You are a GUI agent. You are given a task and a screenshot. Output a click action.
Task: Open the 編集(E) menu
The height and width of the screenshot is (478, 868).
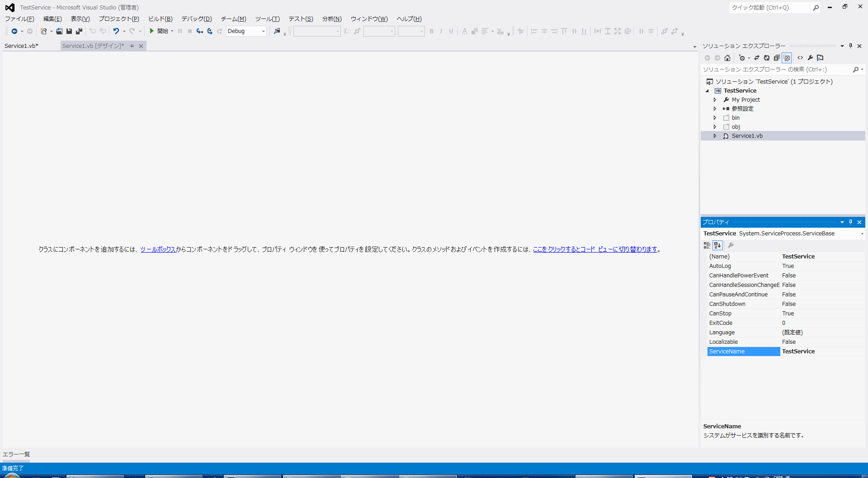[x=52, y=19]
